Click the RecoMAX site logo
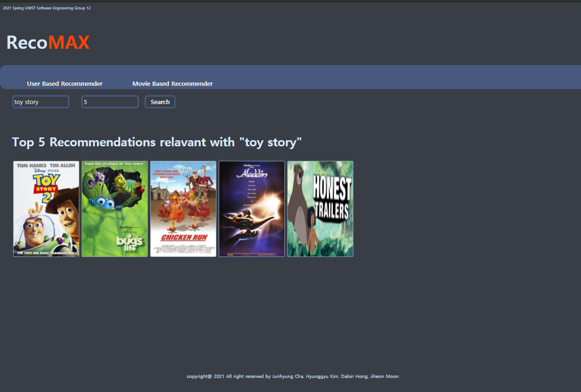 47,42
